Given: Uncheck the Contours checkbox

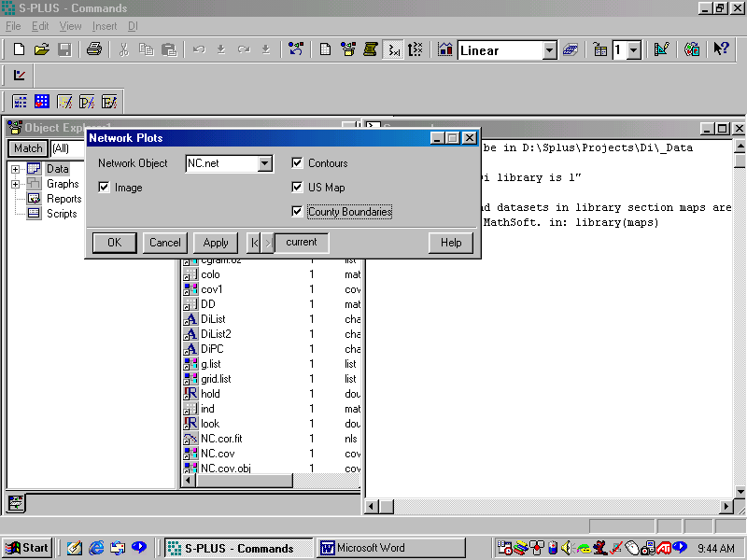Looking at the screenshot, I should [x=298, y=163].
